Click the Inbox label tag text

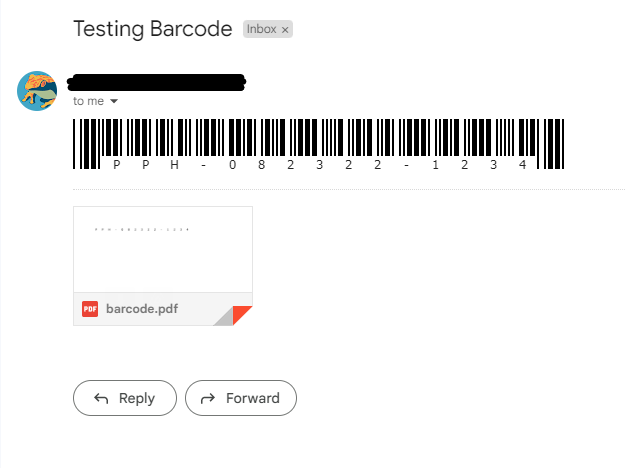[x=261, y=30]
